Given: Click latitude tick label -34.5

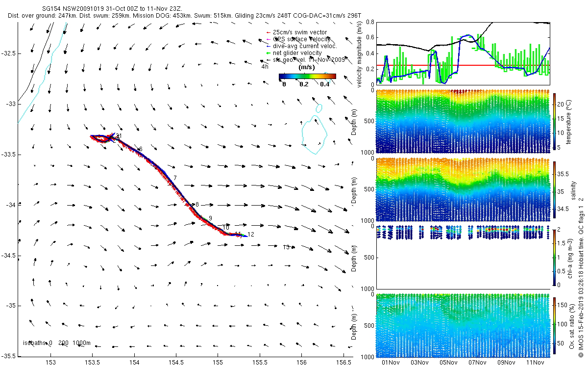Looking at the screenshot, I should tap(9, 256).
